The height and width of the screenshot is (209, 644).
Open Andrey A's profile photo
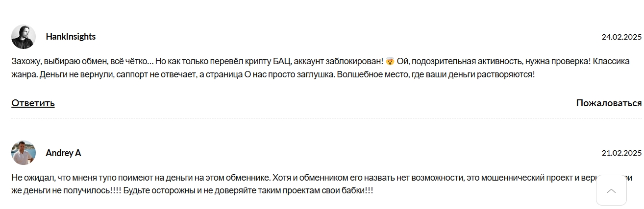pyautogui.click(x=24, y=153)
